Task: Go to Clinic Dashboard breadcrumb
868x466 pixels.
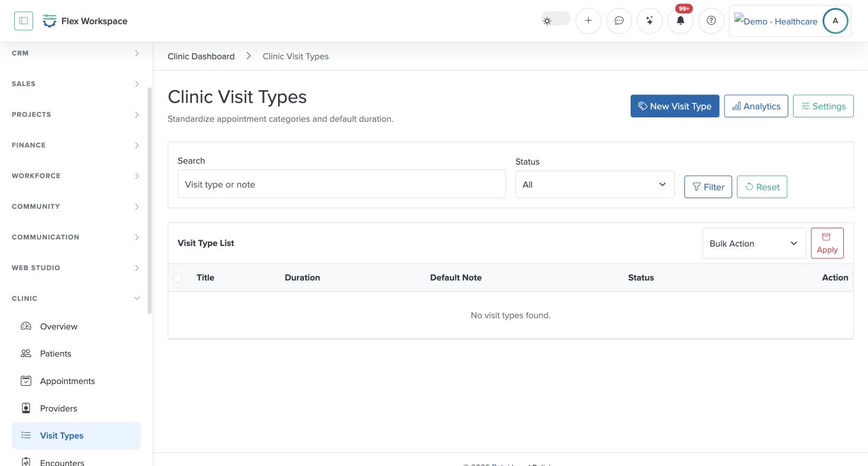Action: [201, 56]
